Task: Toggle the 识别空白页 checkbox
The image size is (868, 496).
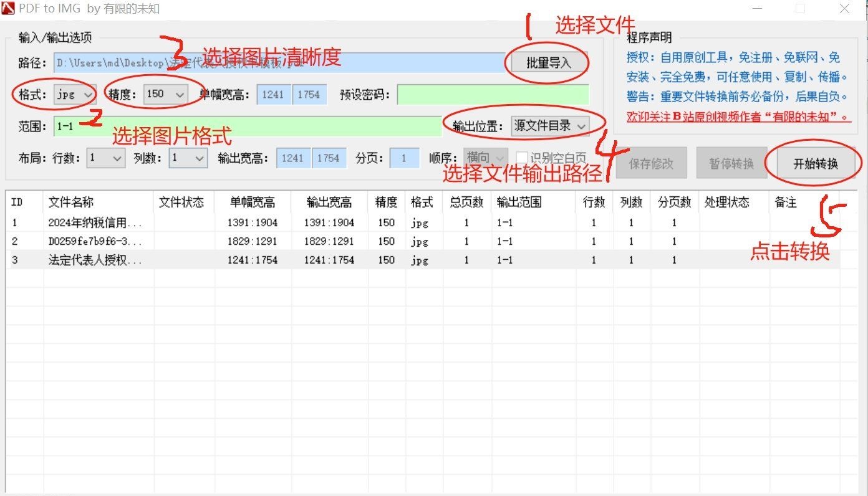Action: [521, 158]
